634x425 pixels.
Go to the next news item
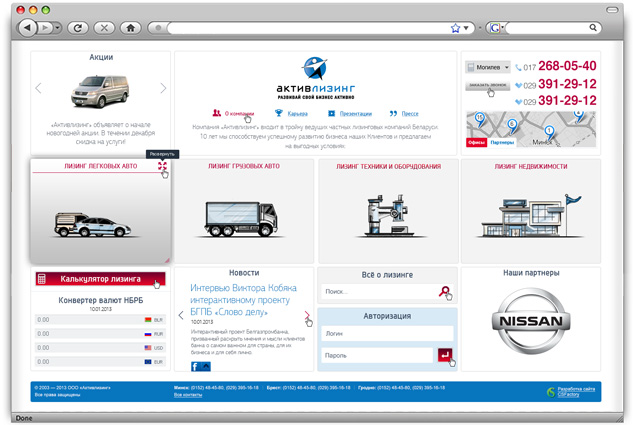(x=307, y=315)
